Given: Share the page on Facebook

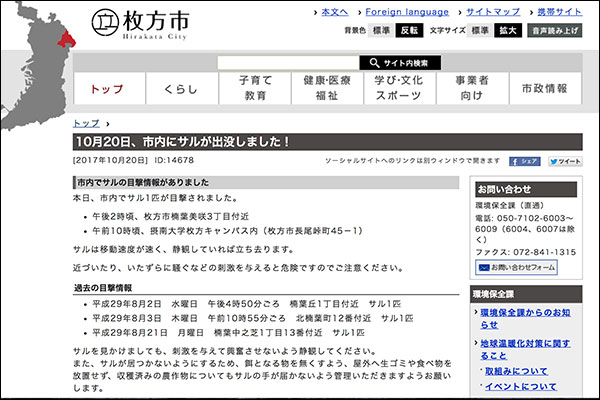Looking at the screenshot, I should [525, 160].
